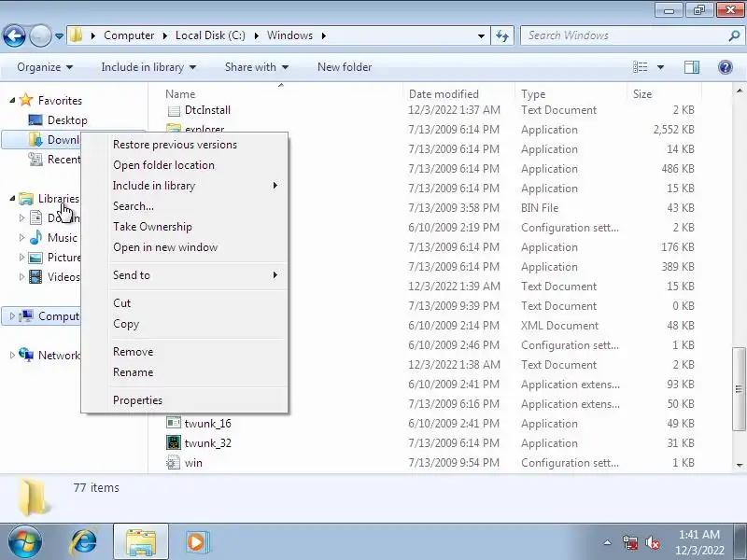Image resolution: width=747 pixels, height=560 pixels.
Task: Refresh the Windows folder view
Action: pyautogui.click(x=502, y=35)
